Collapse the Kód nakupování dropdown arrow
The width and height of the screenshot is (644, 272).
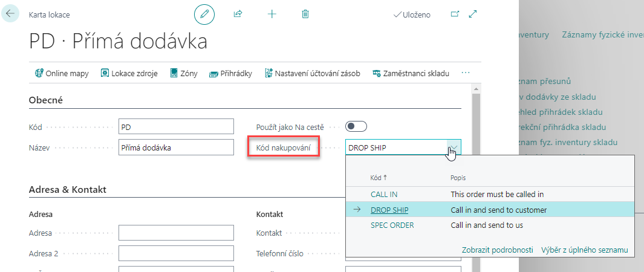click(454, 147)
